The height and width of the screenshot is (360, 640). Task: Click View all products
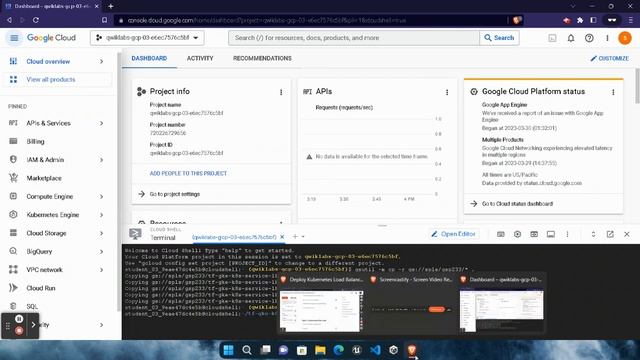tap(56, 80)
